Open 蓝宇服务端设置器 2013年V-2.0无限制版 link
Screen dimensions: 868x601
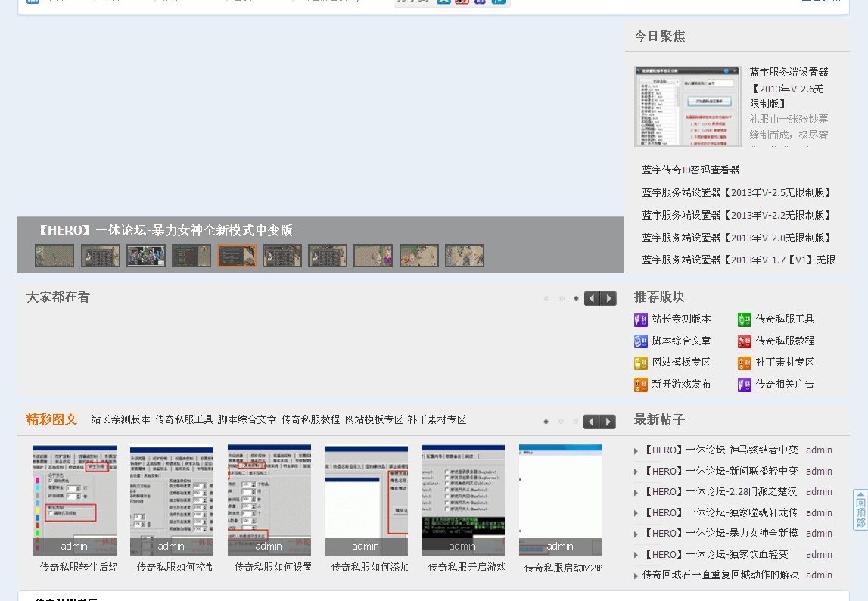tap(737, 238)
